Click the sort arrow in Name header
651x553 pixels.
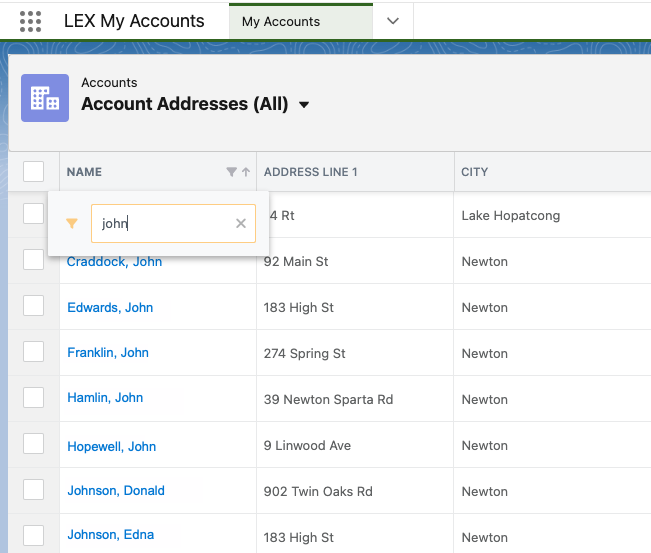pos(246,172)
